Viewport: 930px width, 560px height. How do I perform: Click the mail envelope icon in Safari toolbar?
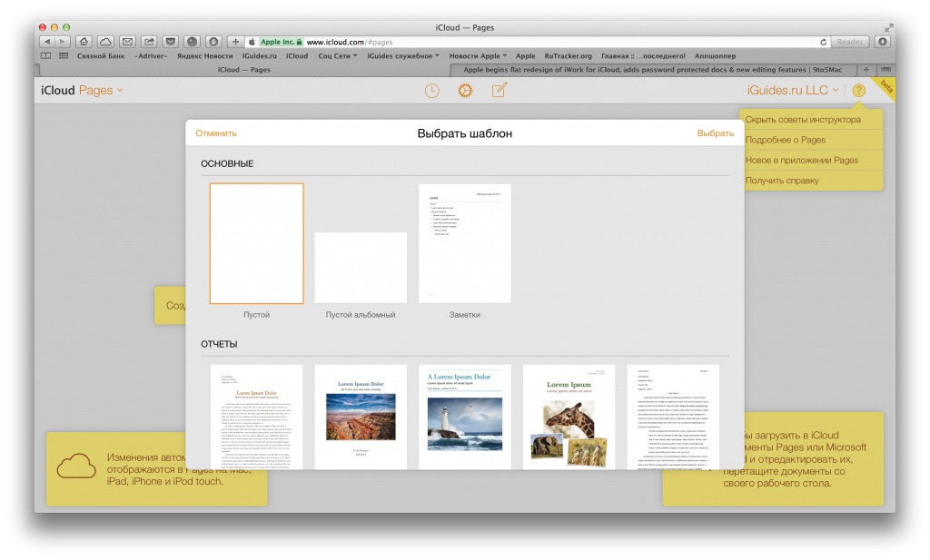coord(127,42)
